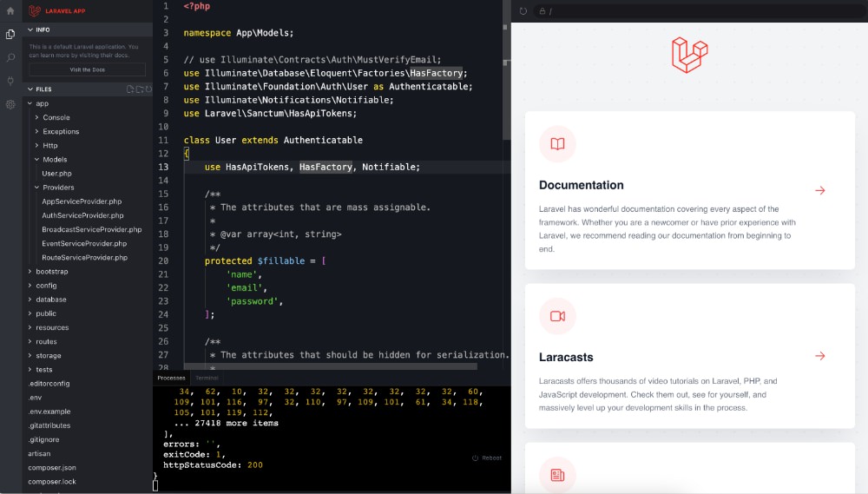Click line number 13 in gutter

click(x=163, y=167)
